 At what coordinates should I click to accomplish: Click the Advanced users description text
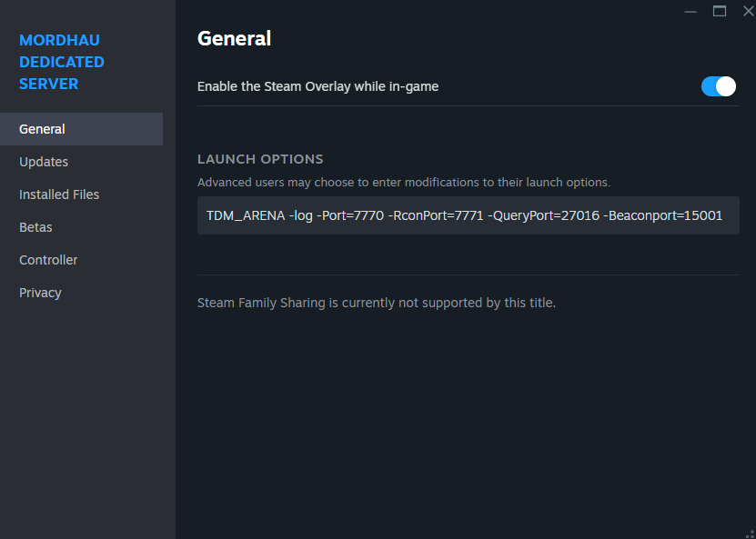pos(404,183)
